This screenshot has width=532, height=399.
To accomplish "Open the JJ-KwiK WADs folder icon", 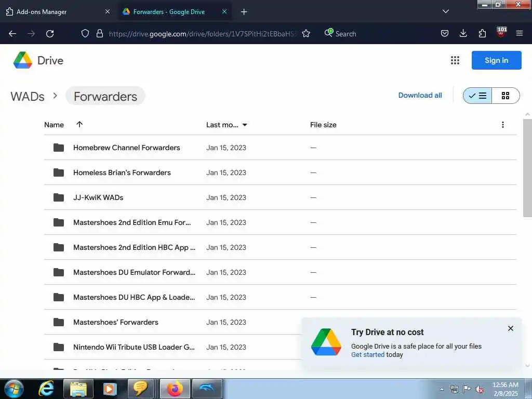I will click(x=59, y=197).
